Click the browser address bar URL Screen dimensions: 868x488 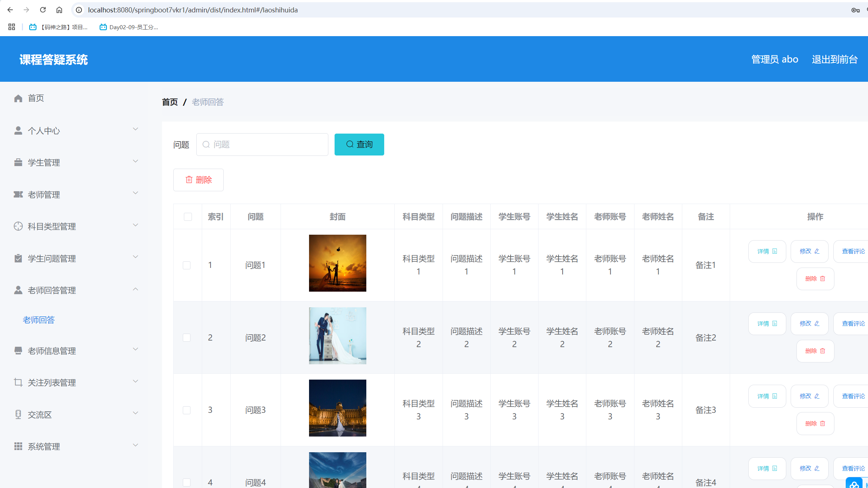193,10
